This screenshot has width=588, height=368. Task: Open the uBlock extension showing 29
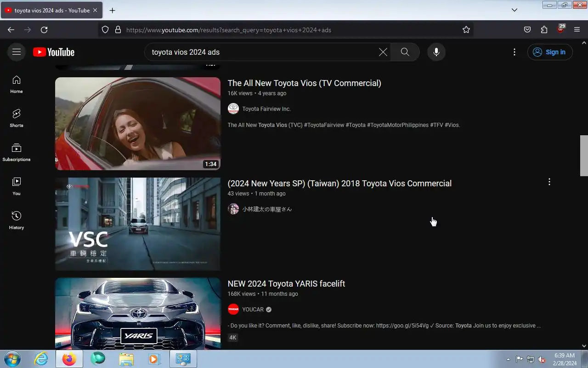point(560,29)
